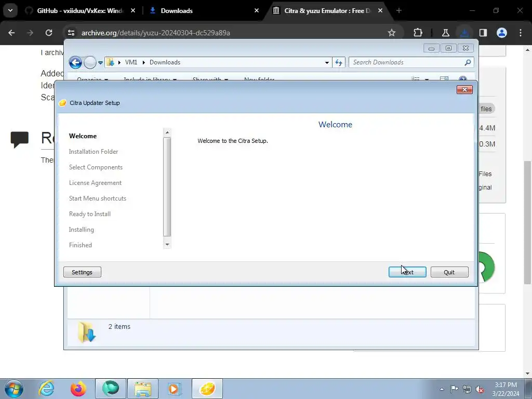Viewport: 532px width, 399px height.
Task: Click Downloads in the Explorer breadcrumb
Action: [x=165, y=62]
